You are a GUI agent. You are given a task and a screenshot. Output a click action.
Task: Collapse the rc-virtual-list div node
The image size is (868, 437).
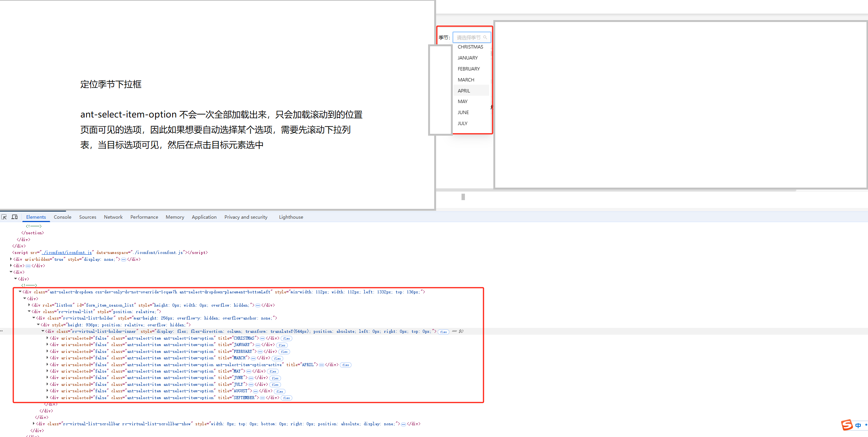[x=29, y=312]
